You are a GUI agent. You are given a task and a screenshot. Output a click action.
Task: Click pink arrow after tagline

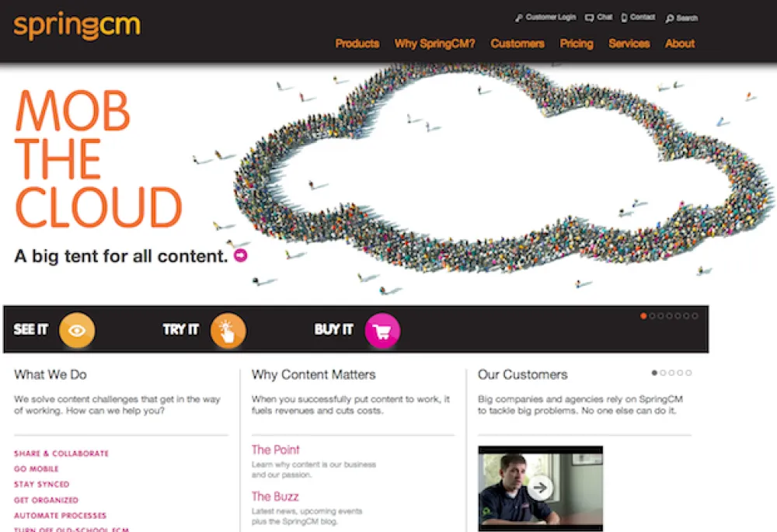pos(240,256)
